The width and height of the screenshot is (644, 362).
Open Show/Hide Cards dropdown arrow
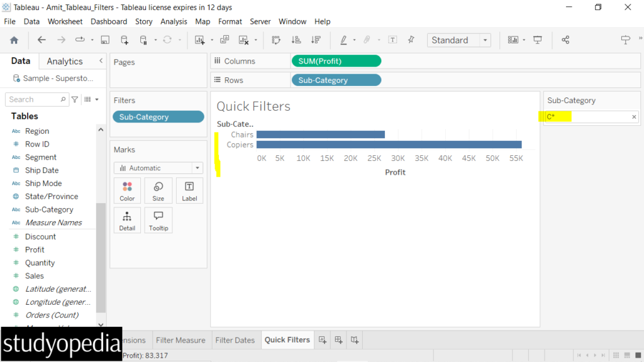click(x=524, y=40)
